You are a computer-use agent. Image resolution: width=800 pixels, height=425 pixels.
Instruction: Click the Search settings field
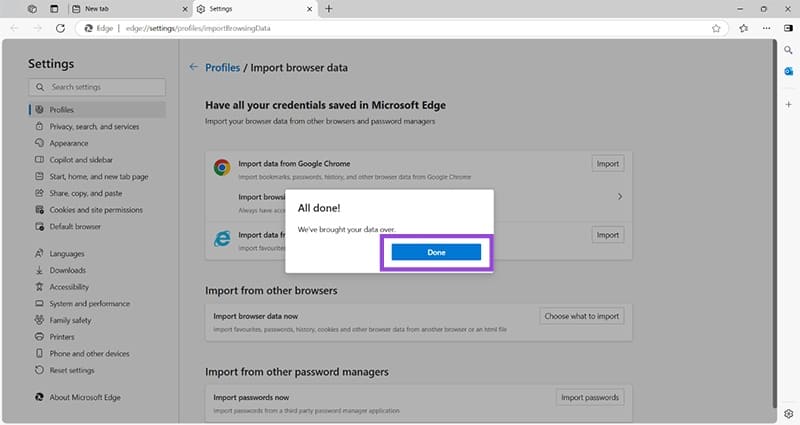point(98,87)
